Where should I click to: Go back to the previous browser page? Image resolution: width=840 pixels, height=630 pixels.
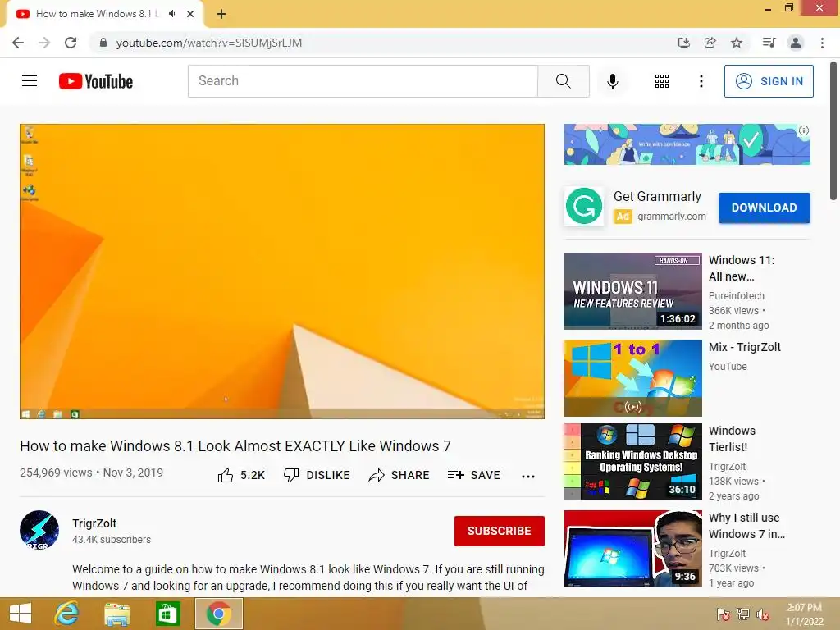coord(18,43)
